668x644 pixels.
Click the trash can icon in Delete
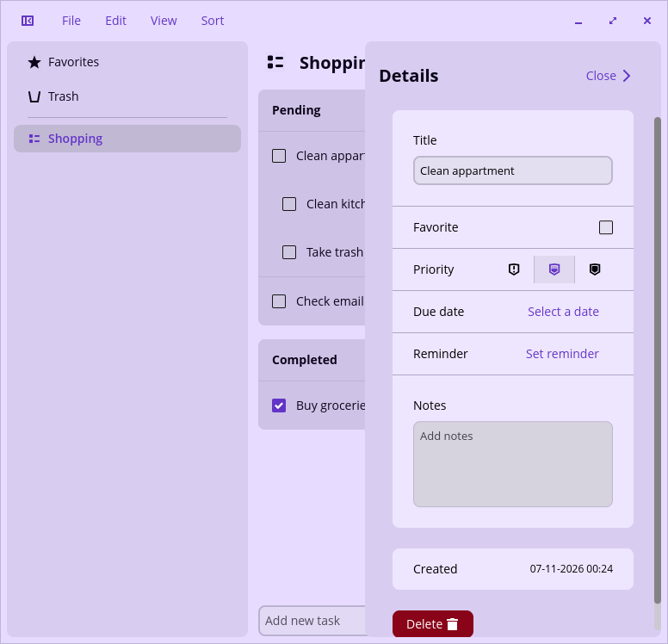click(453, 624)
